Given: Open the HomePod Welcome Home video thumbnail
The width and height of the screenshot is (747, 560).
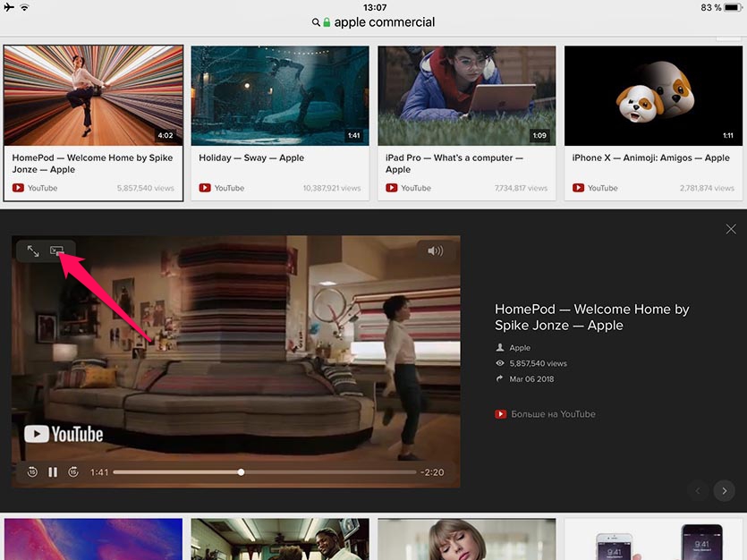Looking at the screenshot, I should pos(93,96).
